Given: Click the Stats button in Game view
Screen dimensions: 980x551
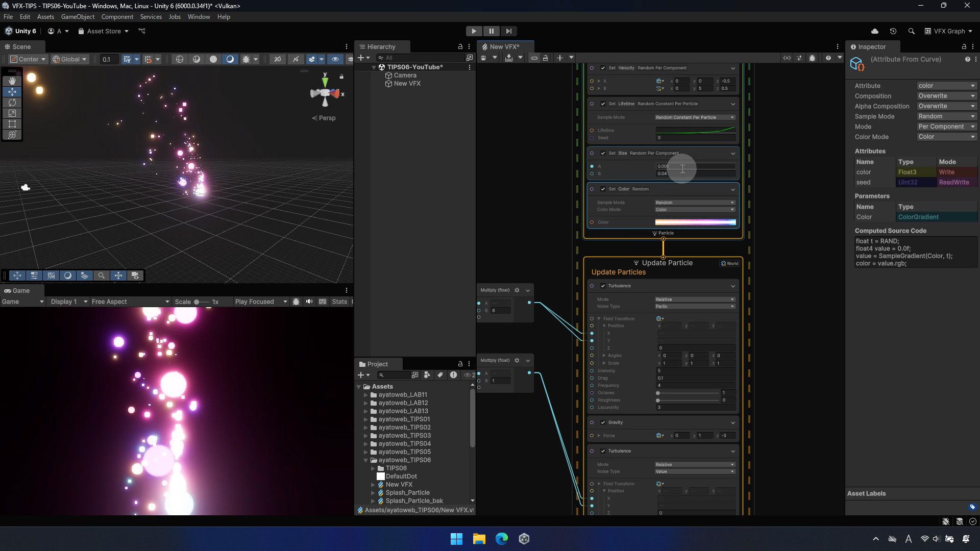Looking at the screenshot, I should click(339, 302).
